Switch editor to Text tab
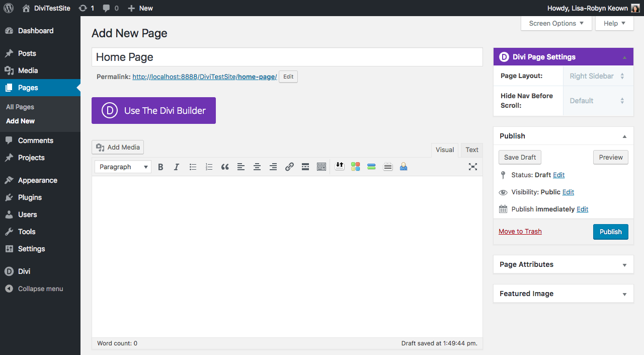The height and width of the screenshot is (355, 644). pos(472,150)
